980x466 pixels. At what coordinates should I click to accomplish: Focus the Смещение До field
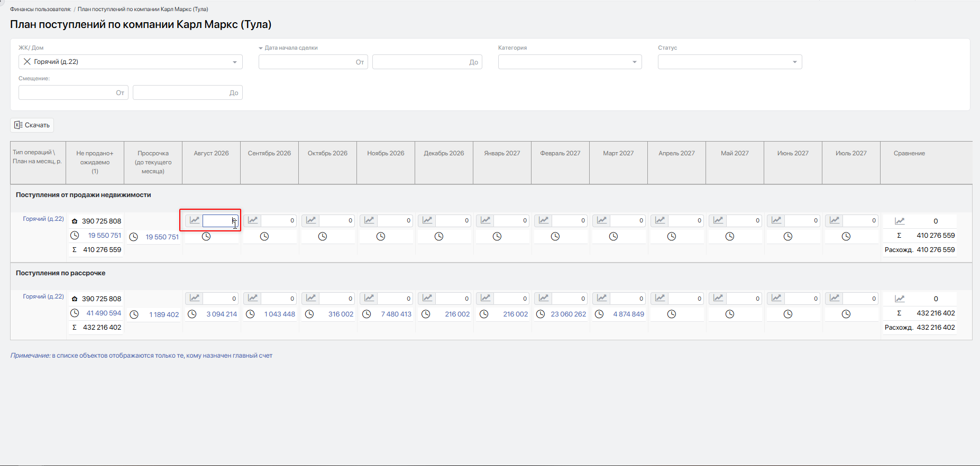(188, 92)
